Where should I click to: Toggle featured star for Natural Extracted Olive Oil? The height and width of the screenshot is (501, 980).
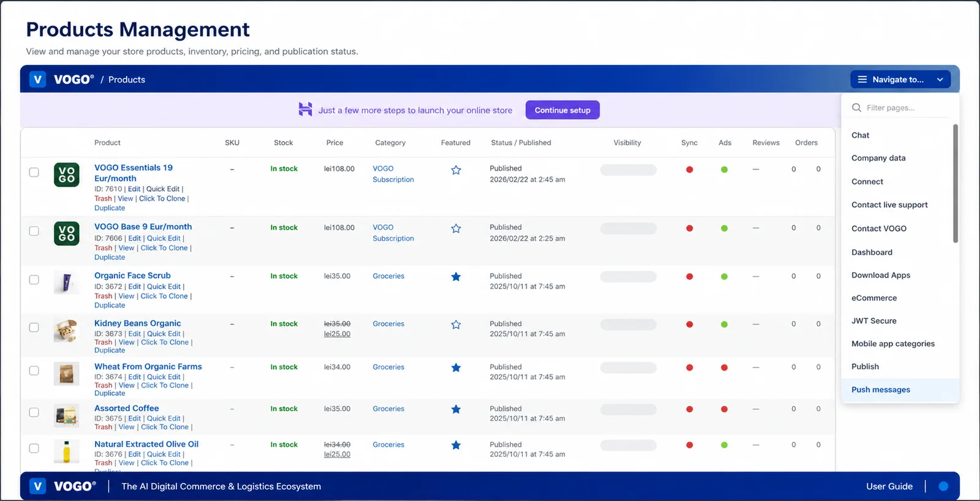pyautogui.click(x=456, y=445)
